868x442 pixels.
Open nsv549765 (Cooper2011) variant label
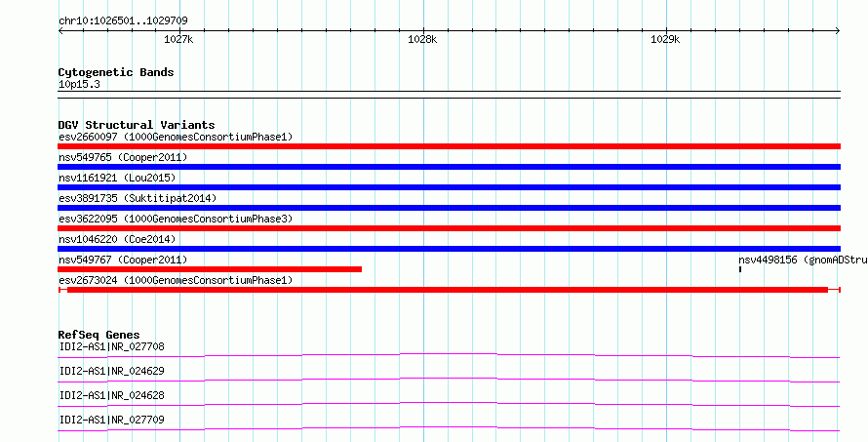click(123, 157)
